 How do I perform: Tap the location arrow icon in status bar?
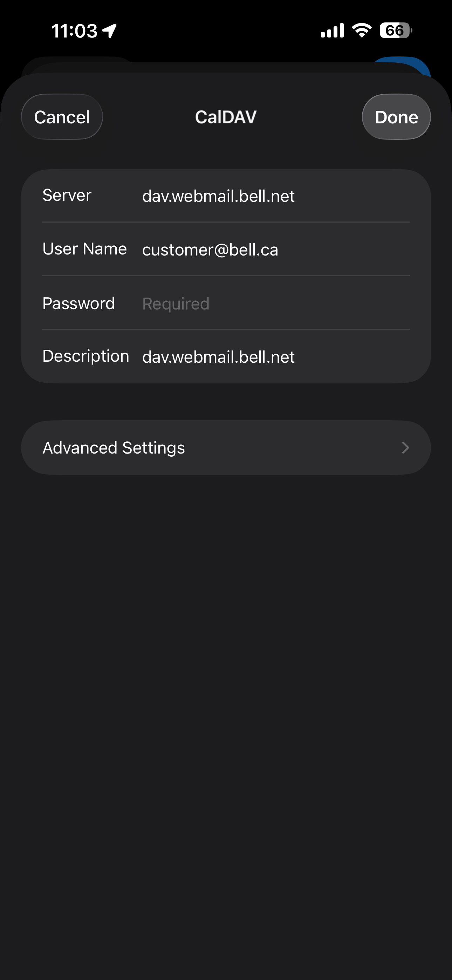[x=110, y=31]
